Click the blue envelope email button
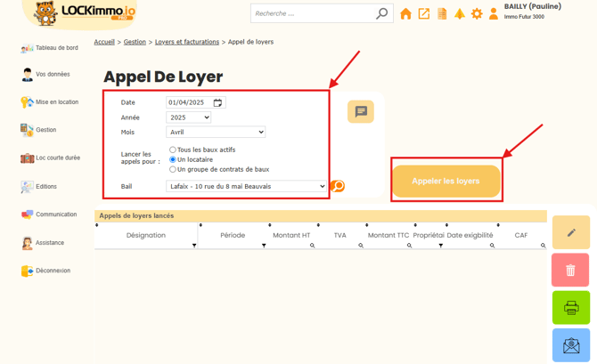The height and width of the screenshot is (364, 597). (x=571, y=345)
